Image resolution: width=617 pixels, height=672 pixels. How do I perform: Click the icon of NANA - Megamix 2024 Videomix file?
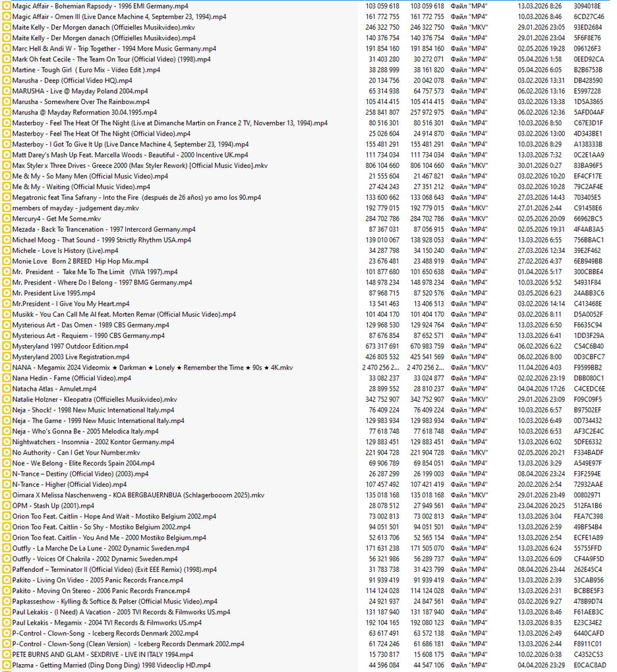tap(7, 368)
